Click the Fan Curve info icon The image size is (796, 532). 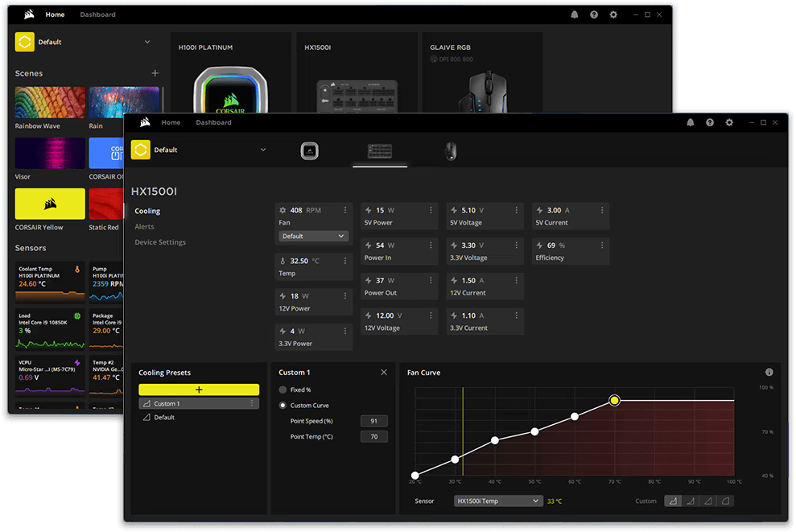pos(769,373)
